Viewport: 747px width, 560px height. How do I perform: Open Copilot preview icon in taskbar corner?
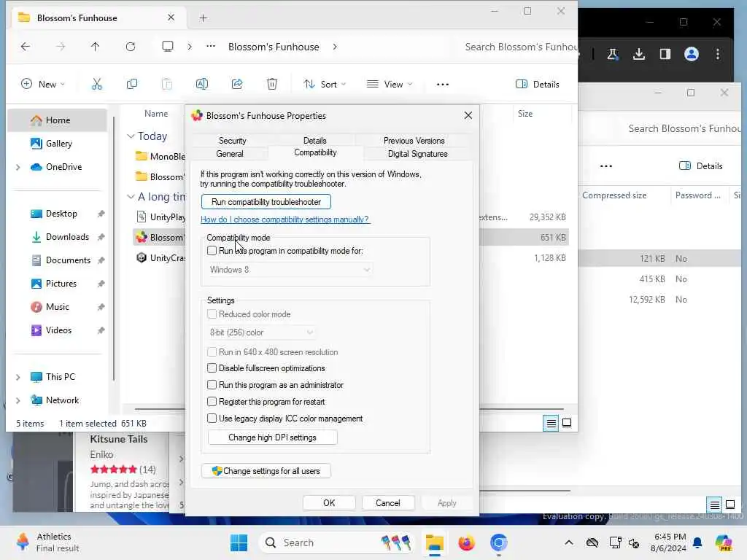coord(724,542)
